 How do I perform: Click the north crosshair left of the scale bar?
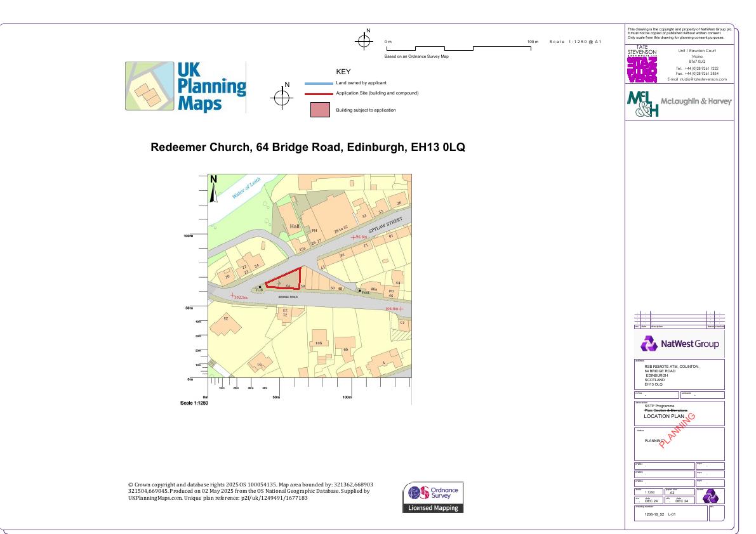click(x=364, y=41)
